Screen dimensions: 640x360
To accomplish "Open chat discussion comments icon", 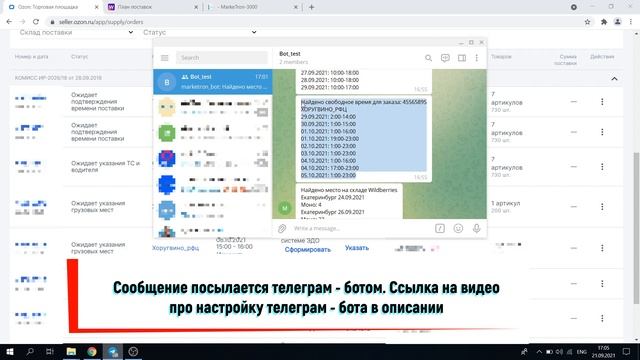I will pyautogui.click(x=445, y=58).
